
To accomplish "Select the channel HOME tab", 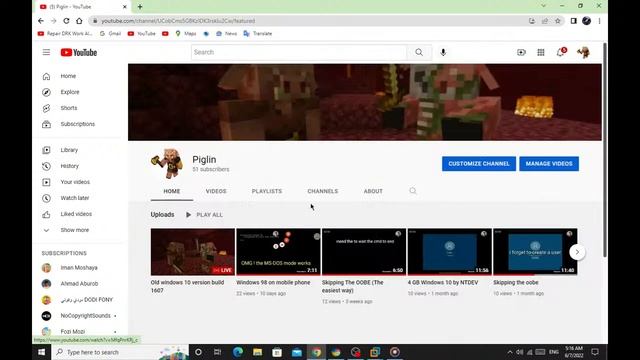I will (172, 191).
